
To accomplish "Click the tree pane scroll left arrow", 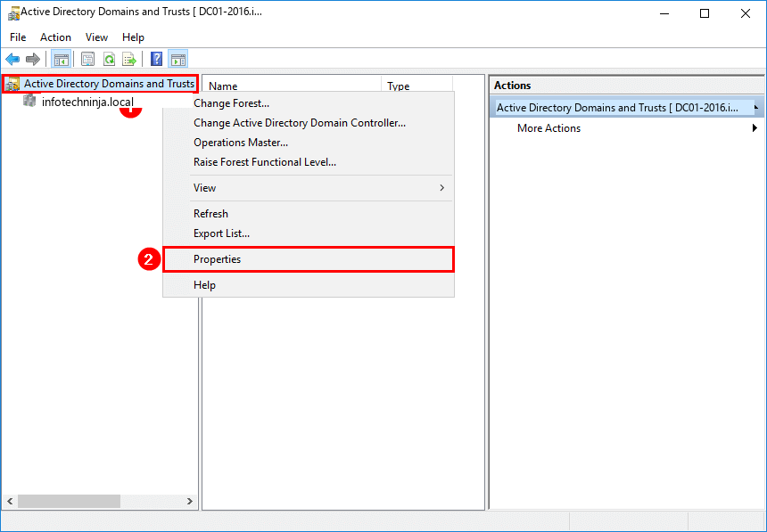I will (x=10, y=501).
